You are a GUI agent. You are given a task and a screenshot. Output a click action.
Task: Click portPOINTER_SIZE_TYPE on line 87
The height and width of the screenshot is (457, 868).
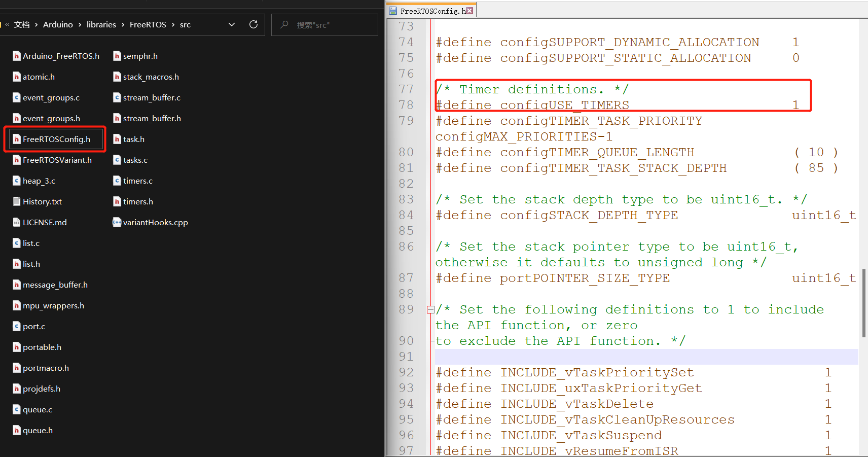pos(585,278)
